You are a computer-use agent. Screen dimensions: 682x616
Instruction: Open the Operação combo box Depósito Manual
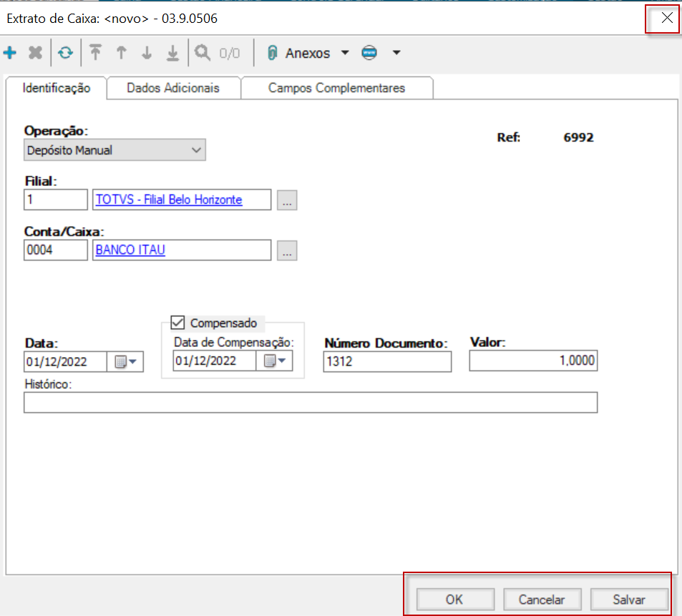(x=115, y=150)
